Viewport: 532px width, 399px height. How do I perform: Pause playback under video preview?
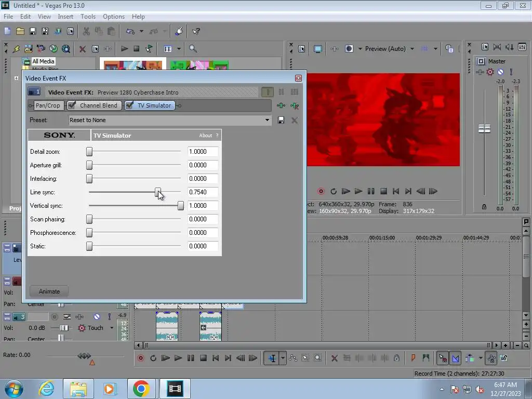[x=371, y=191]
